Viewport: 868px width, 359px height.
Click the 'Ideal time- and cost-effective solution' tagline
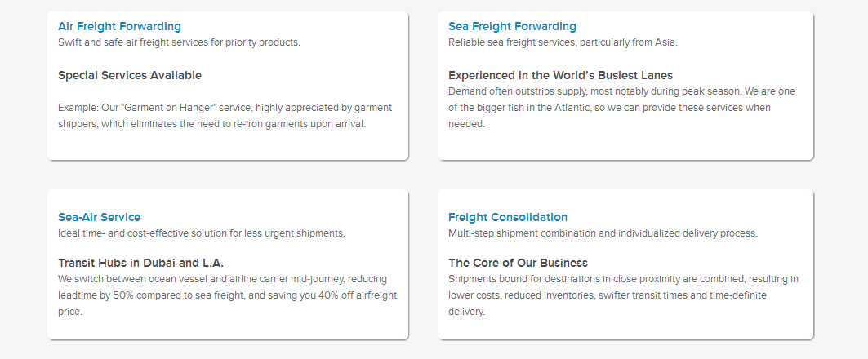point(202,233)
